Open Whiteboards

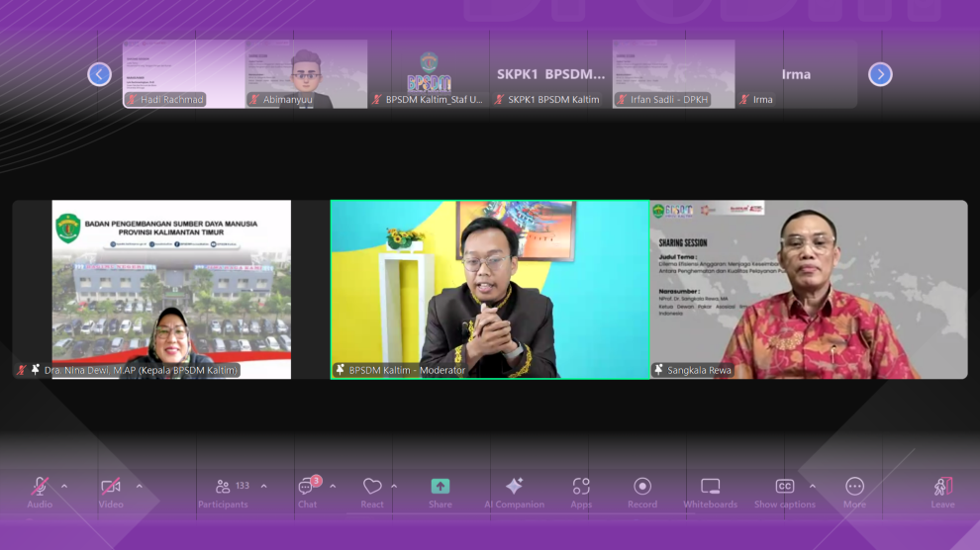[710, 492]
